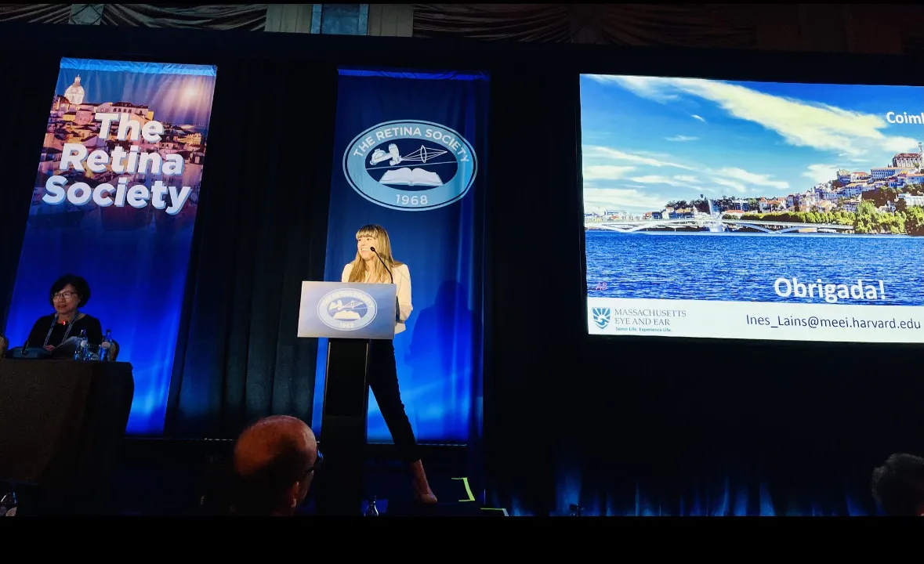Viewport: 924px width, 564px height.
Task: Click the "Obrigada!" text on the slide
Action: point(829,289)
